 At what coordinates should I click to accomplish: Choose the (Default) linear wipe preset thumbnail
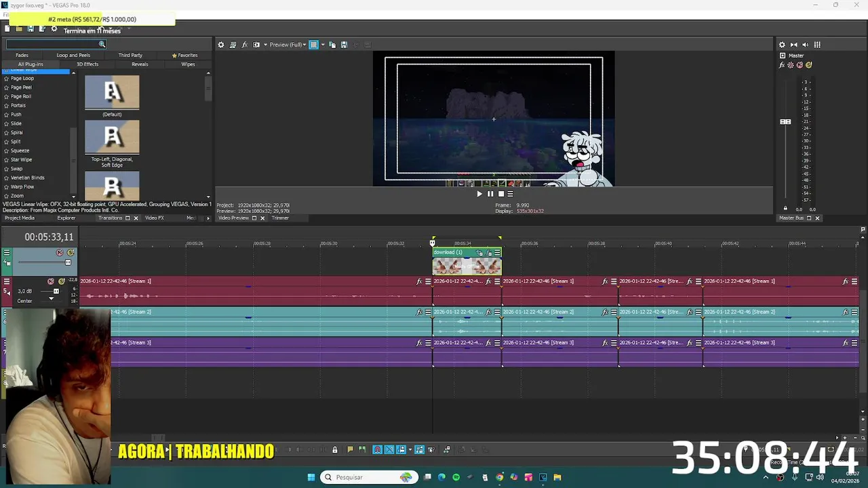tap(112, 93)
